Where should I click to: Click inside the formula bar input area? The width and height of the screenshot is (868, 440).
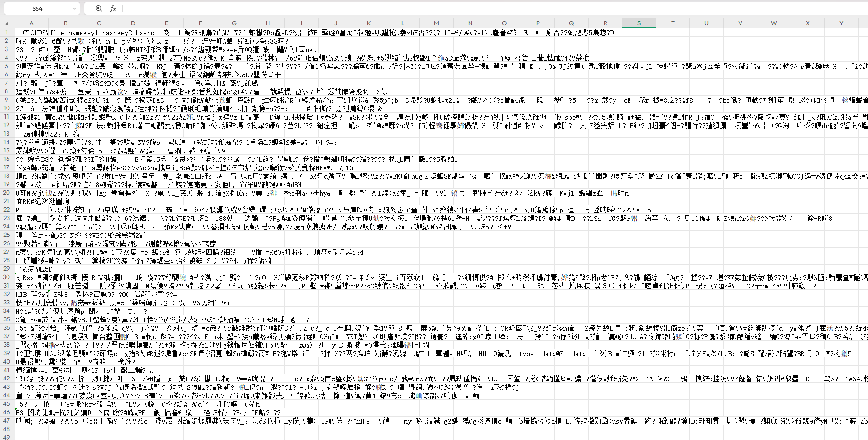[x=234, y=8]
